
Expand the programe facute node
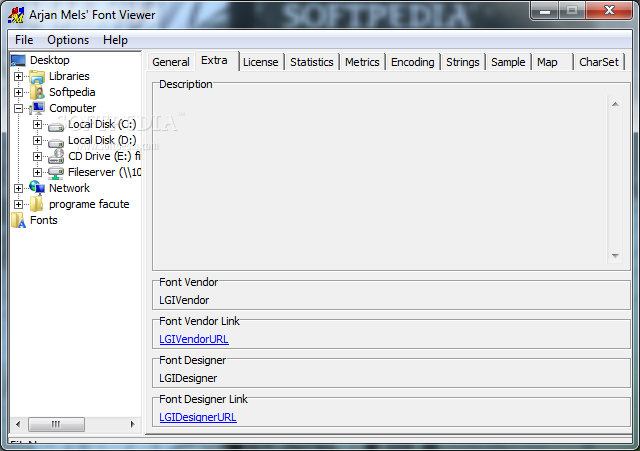click(x=18, y=204)
